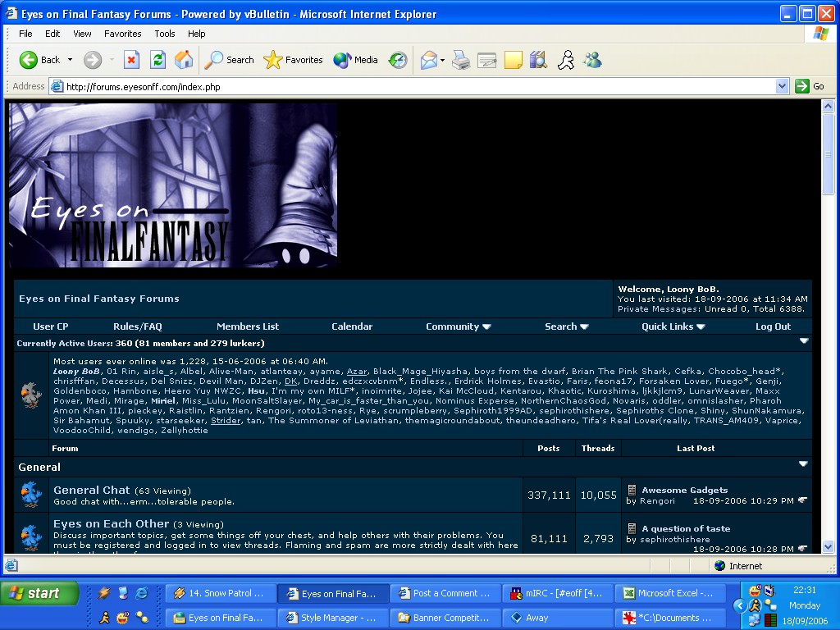Refresh the page with the green arrows icon

(157, 60)
